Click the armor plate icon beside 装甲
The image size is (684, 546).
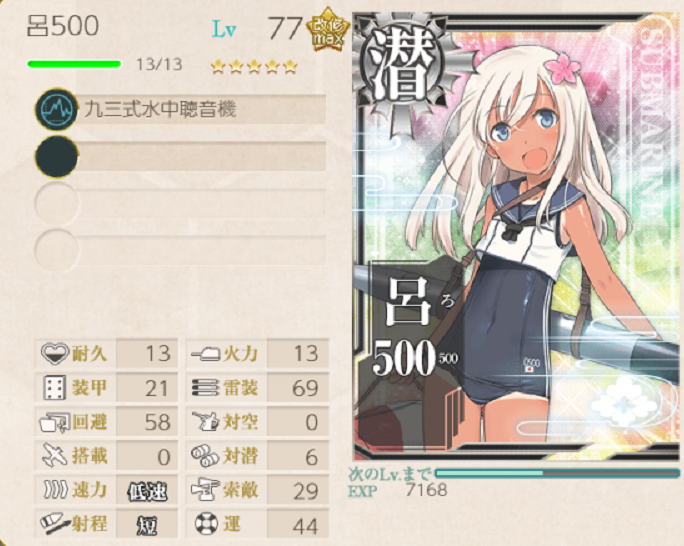55,387
